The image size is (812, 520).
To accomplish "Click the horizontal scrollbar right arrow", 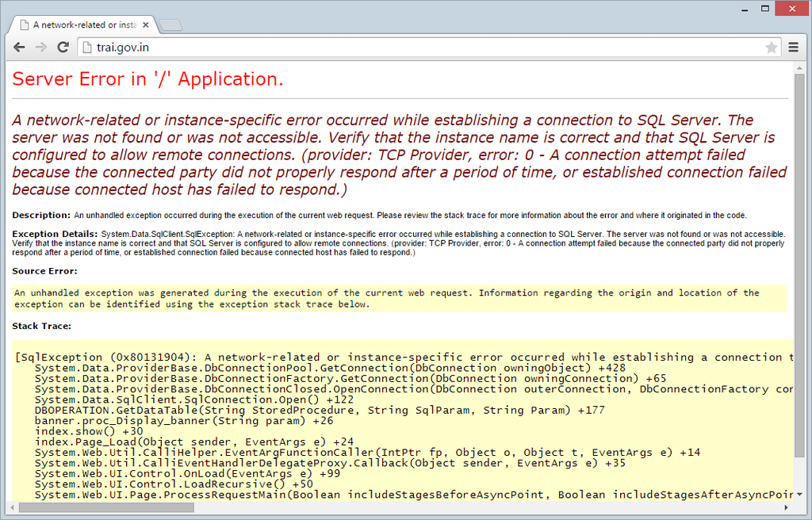I will pyautogui.click(x=786, y=507).
